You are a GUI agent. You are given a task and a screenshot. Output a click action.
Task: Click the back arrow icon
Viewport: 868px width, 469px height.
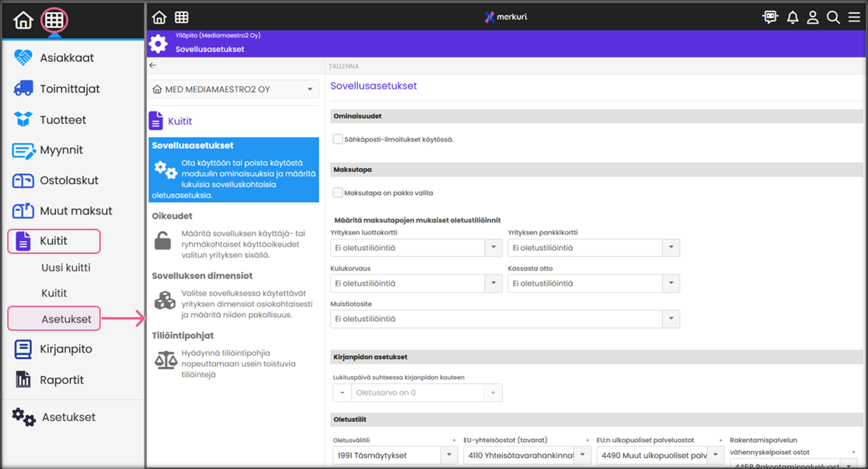click(x=153, y=65)
